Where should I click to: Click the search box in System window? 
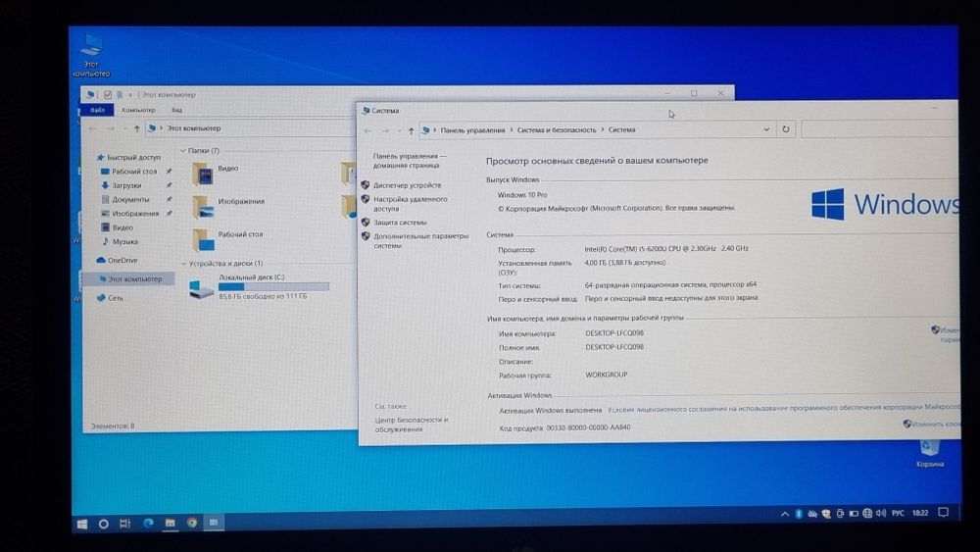pos(879,129)
